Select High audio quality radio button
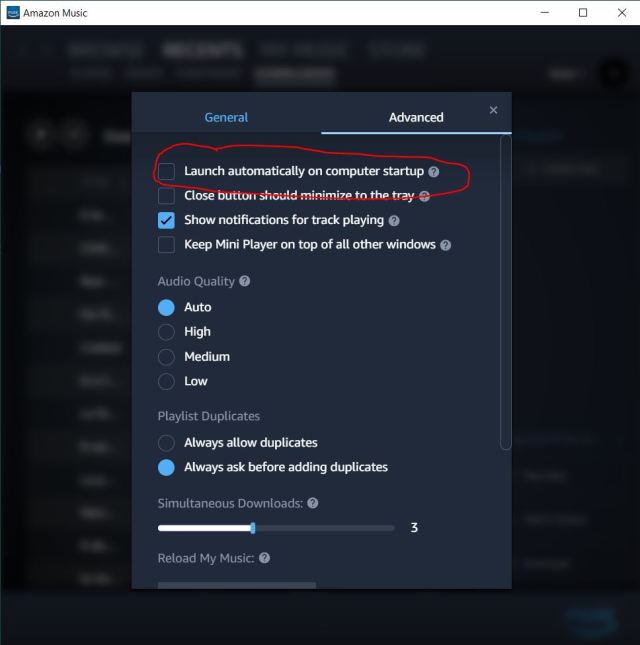The height and width of the screenshot is (645, 640). point(166,332)
